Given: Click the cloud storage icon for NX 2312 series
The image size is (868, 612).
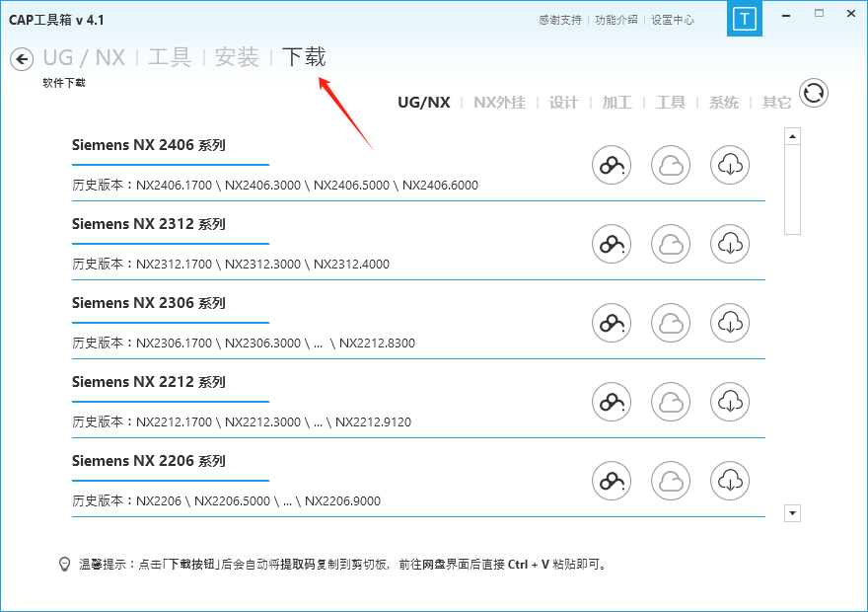Looking at the screenshot, I should pyautogui.click(x=671, y=244).
